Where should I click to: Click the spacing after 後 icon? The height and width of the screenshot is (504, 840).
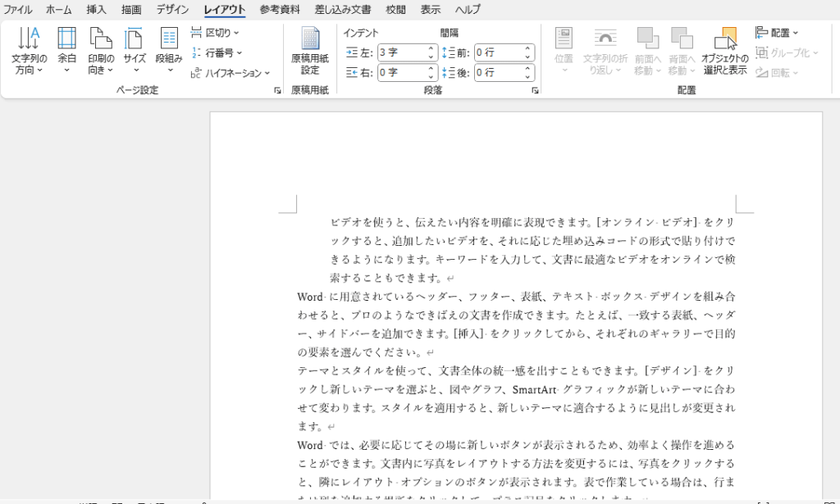[449, 72]
